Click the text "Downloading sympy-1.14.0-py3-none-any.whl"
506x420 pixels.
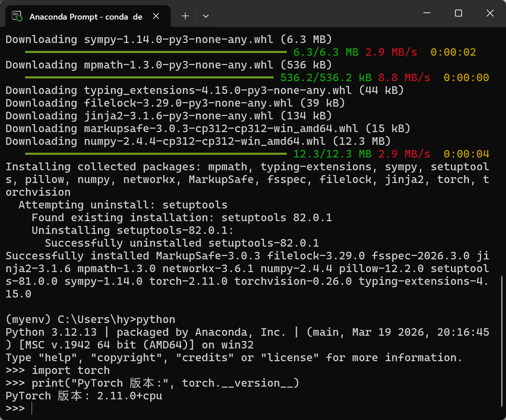click(x=139, y=40)
